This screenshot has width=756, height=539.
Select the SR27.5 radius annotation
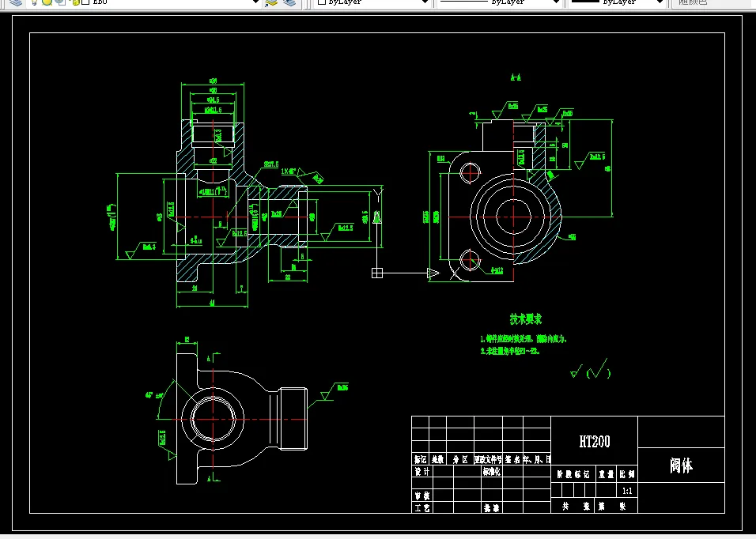pyautogui.click(x=271, y=164)
